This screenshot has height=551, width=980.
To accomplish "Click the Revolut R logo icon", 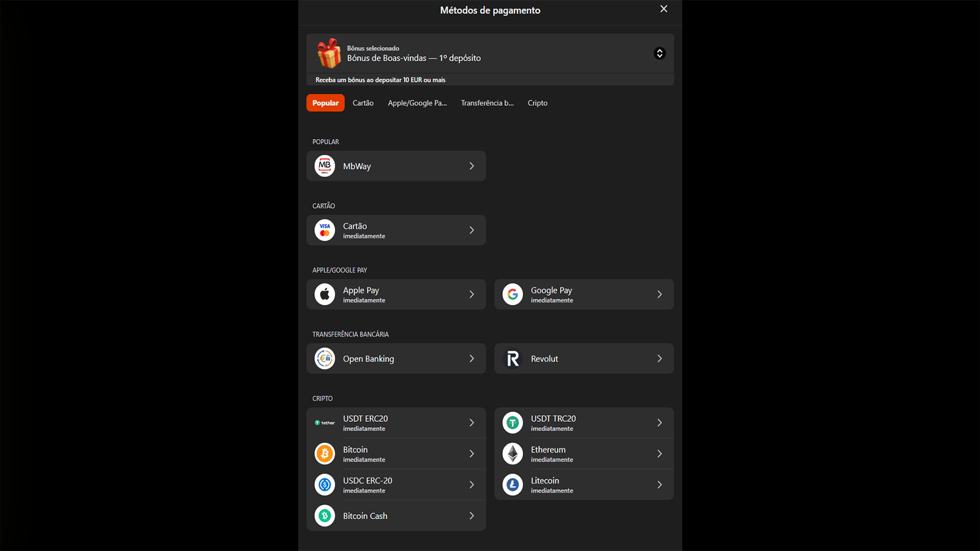I will pyautogui.click(x=513, y=359).
